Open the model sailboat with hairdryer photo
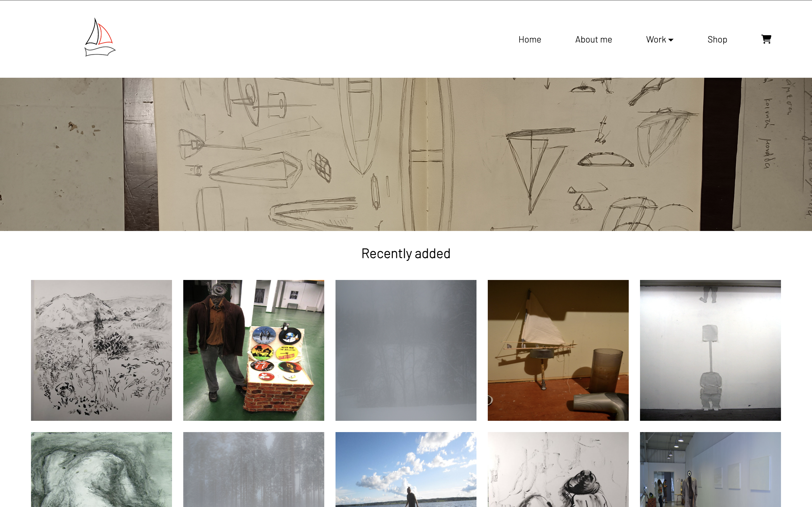The height and width of the screenshot is (507, 812). 558,350
